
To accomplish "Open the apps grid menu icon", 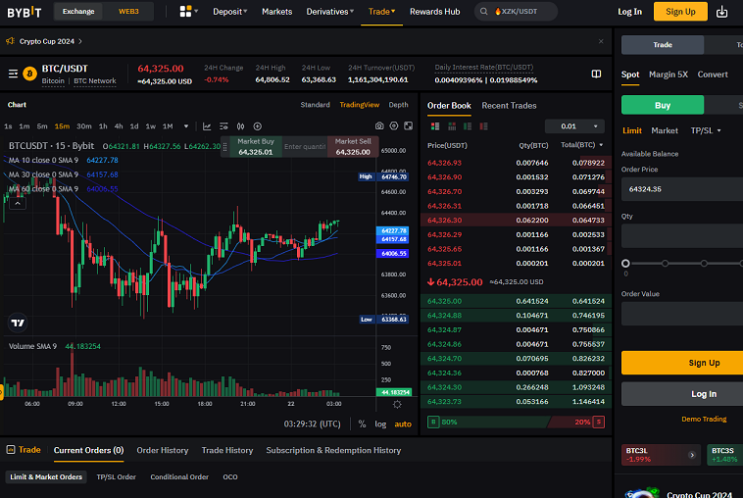I will click(x=186, y=11).
